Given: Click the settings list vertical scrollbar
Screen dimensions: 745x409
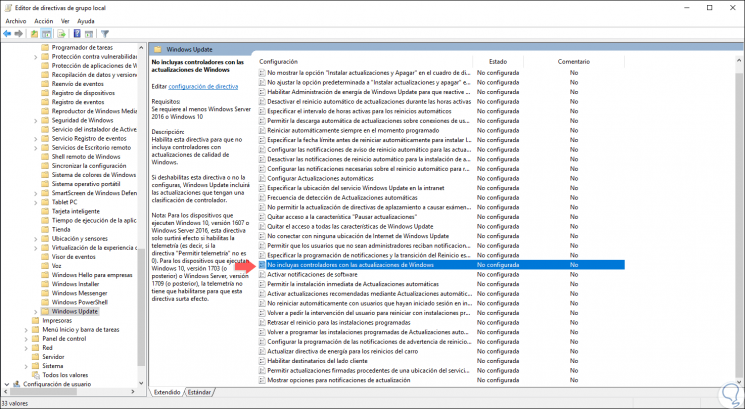Looking at the screenshot, I should click(x=739, y=220).
